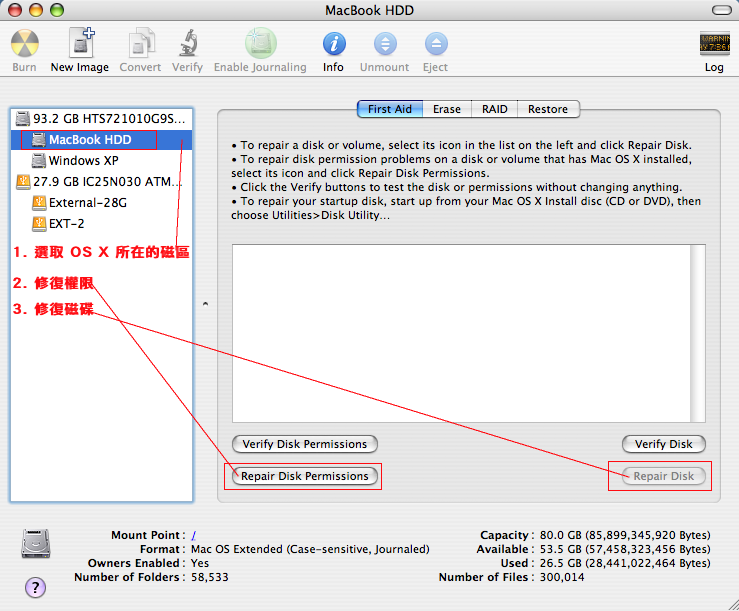Viewport: 739px width, 611px height.
Task: Click the window resize grip corner
Action: (x=732, y=604)
